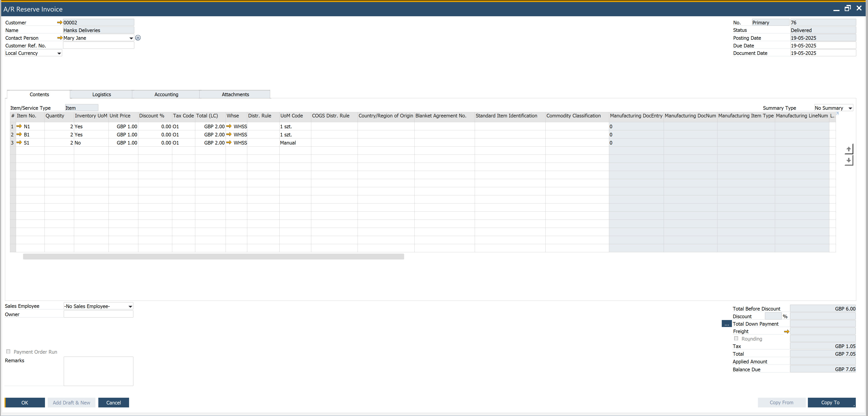
Task: Click the Add Draft & New button
Action: 71,402
